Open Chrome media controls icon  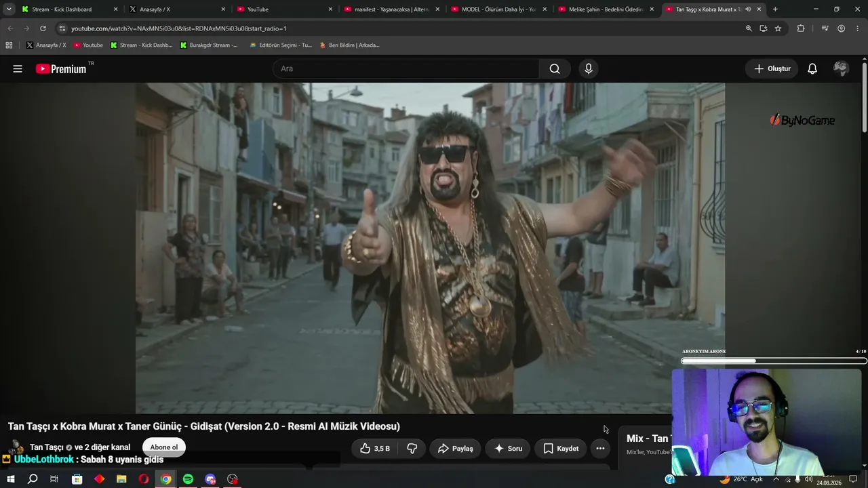[x=825, y=28]
